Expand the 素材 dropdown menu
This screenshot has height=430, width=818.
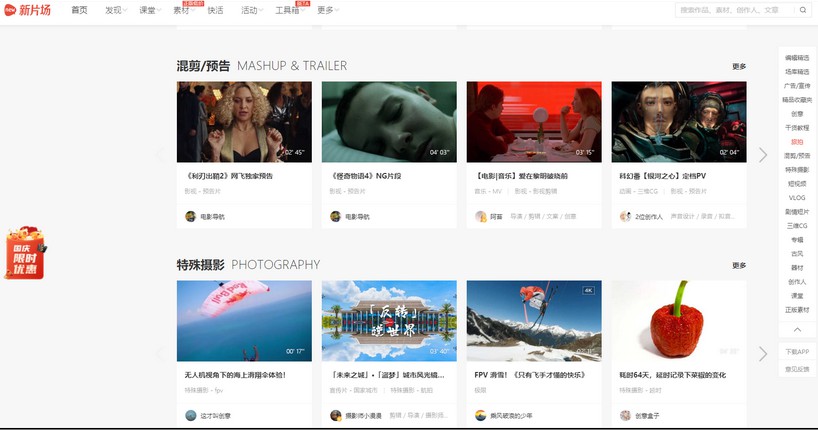[184, 10]
